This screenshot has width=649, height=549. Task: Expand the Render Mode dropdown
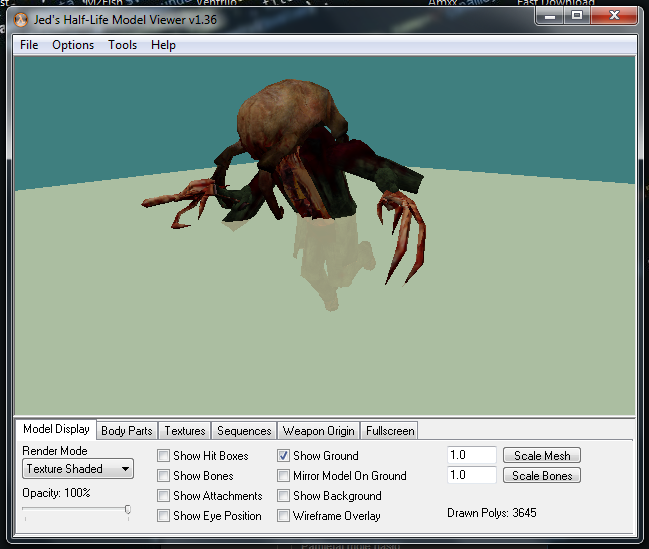(78, 469)
